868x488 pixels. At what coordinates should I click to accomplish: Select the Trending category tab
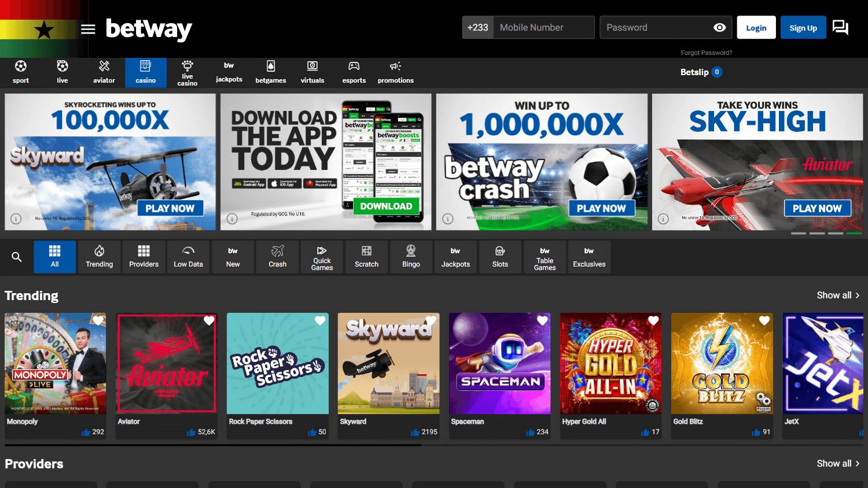100,257
